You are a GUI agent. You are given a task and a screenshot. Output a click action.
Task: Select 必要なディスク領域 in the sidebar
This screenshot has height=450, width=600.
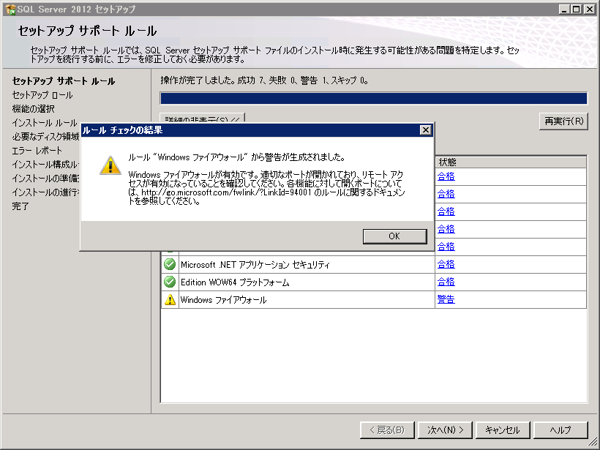pos(46,137)
